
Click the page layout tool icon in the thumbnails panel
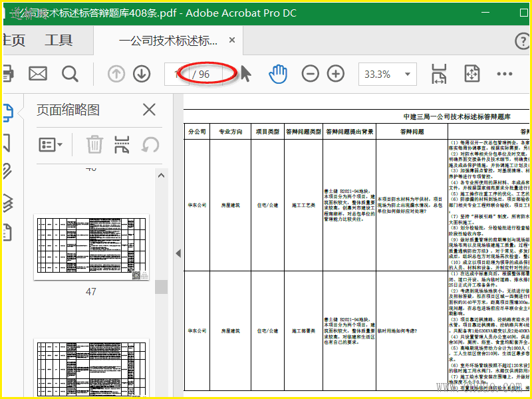point(122,144)
